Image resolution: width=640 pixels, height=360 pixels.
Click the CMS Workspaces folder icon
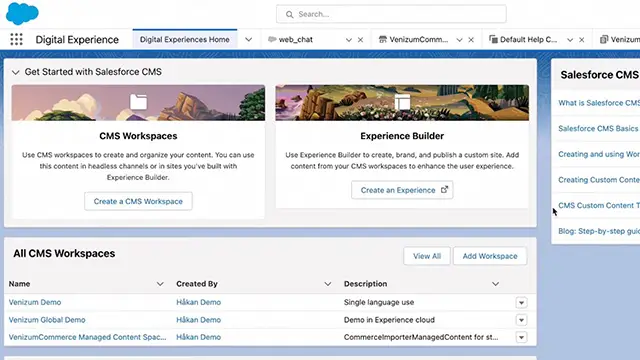(138, 102)
